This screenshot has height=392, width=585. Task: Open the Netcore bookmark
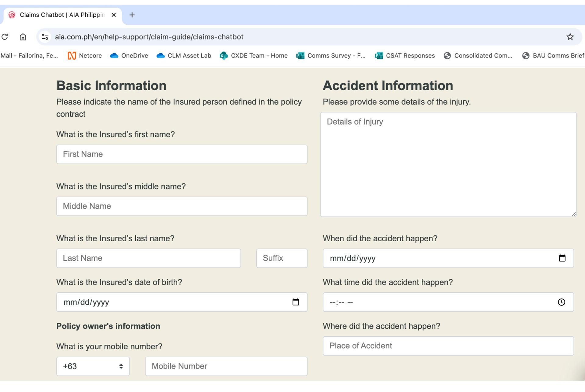coord(85,56)
